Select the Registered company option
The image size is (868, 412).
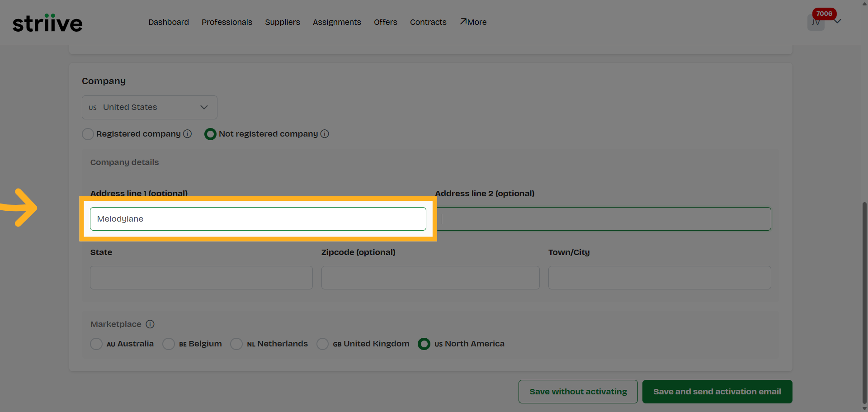click(88, 134)
